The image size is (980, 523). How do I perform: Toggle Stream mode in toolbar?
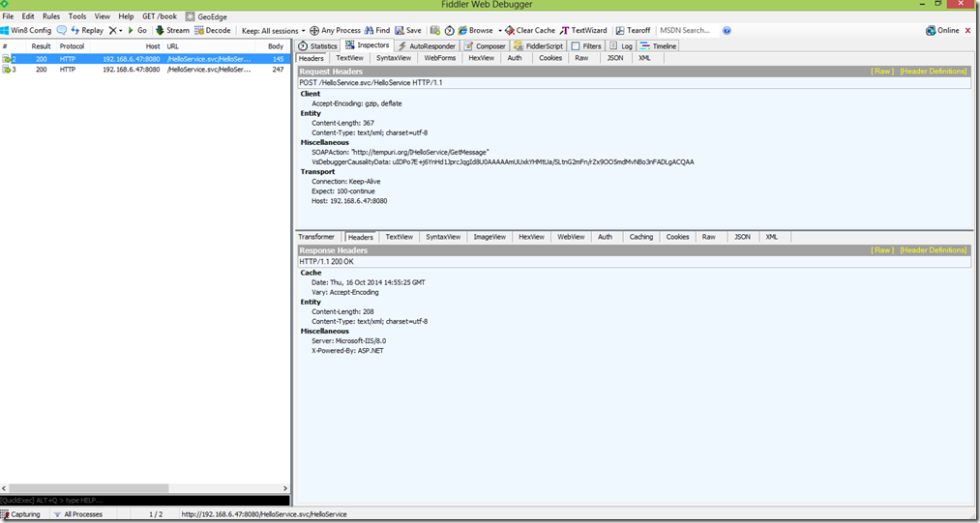point(172,30)
